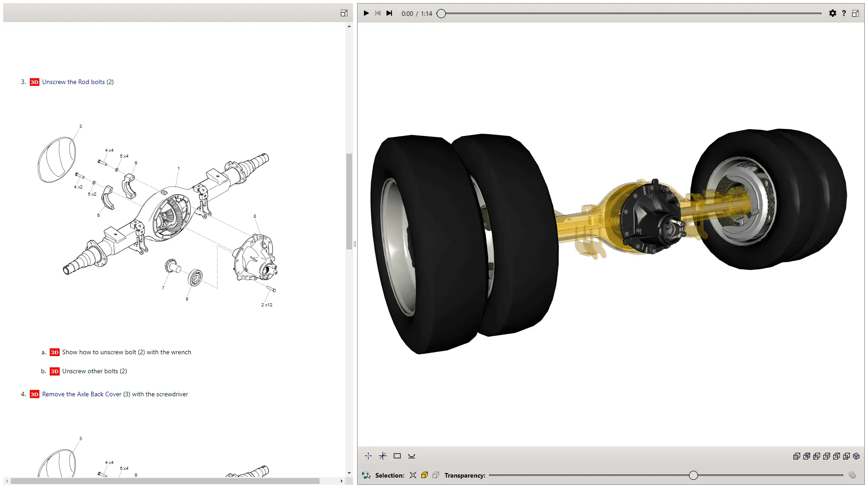Click the solid yellow cube selection icon
The width and height of the screenshot is (868, 488).
click(x=424, y=475)
